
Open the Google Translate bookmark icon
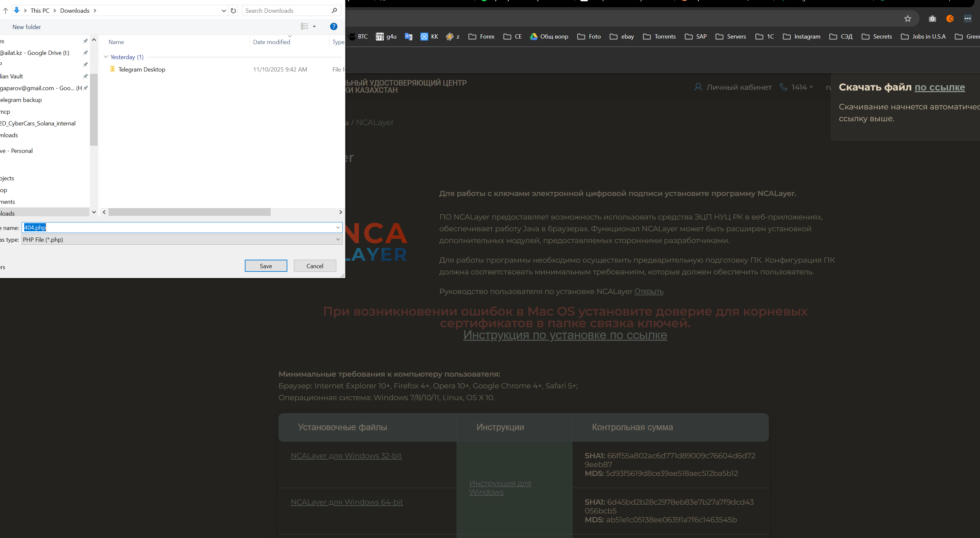409,37
